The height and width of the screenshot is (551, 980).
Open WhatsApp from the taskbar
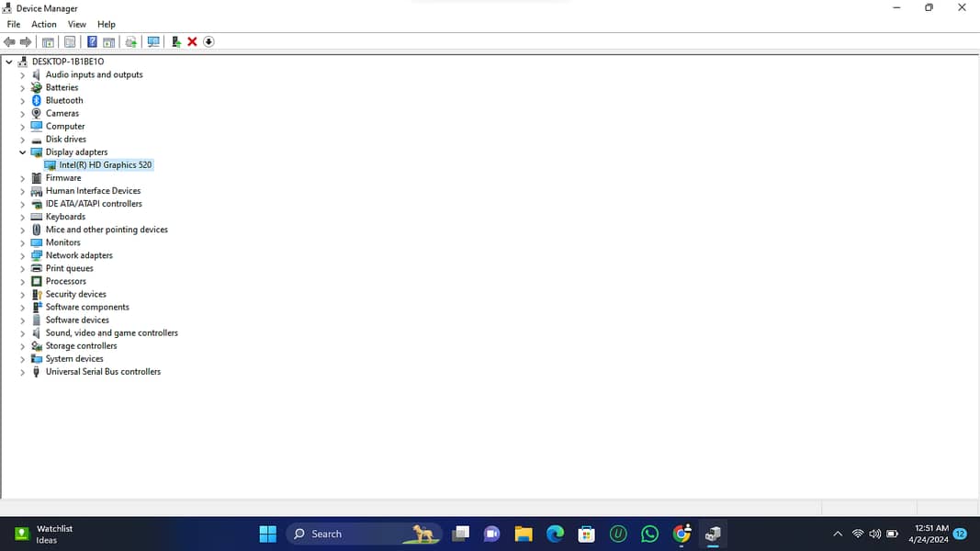tap(650, 534)
